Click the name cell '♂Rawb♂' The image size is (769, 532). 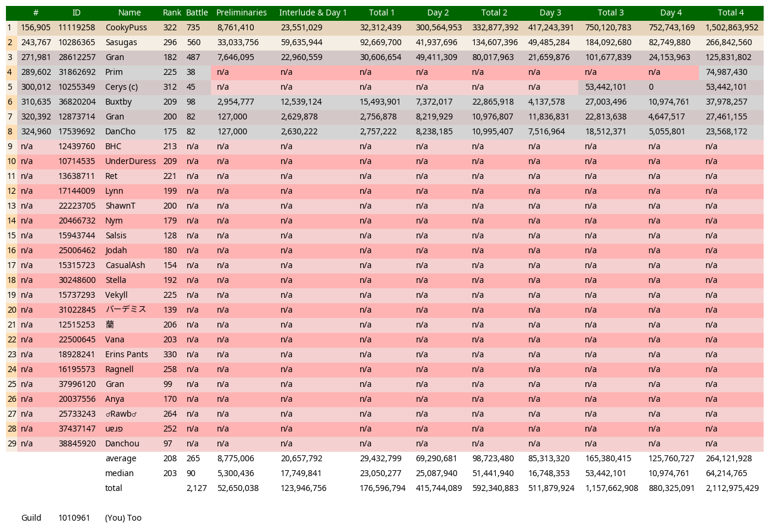[x=121, y=414]
